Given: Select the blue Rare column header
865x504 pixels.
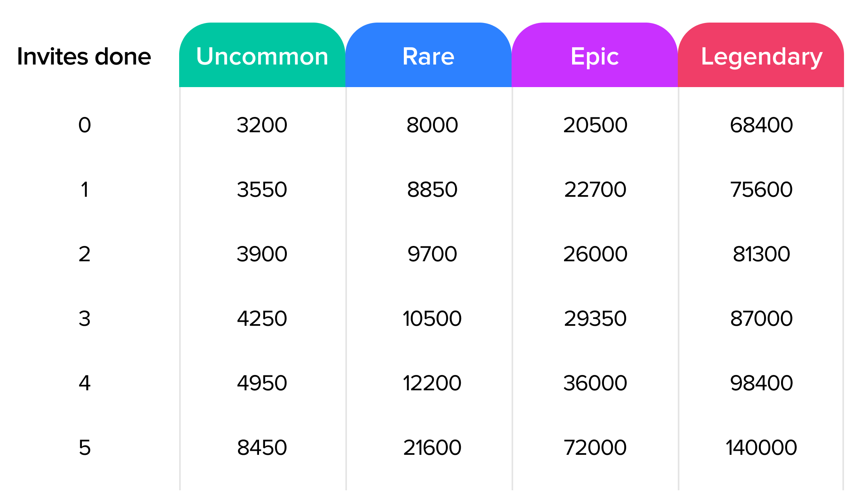Looking at the screenshot, I should click(x=428, y=56).
